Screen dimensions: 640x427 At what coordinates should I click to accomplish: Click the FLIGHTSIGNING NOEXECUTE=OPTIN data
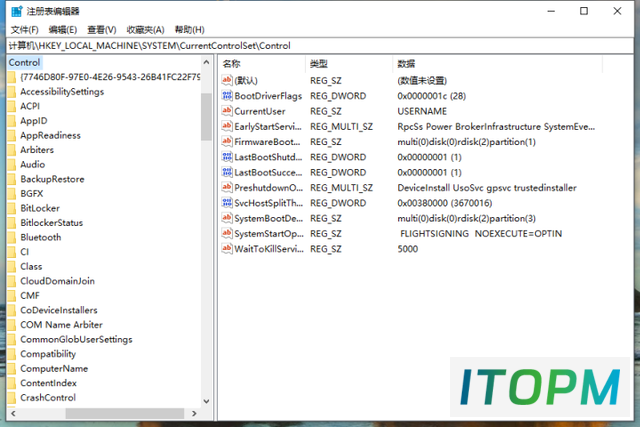coord(481,234)
